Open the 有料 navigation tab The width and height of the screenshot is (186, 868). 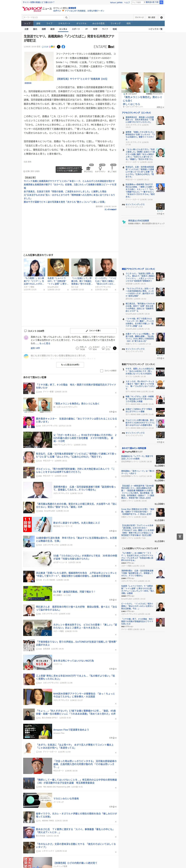point(128,24)
